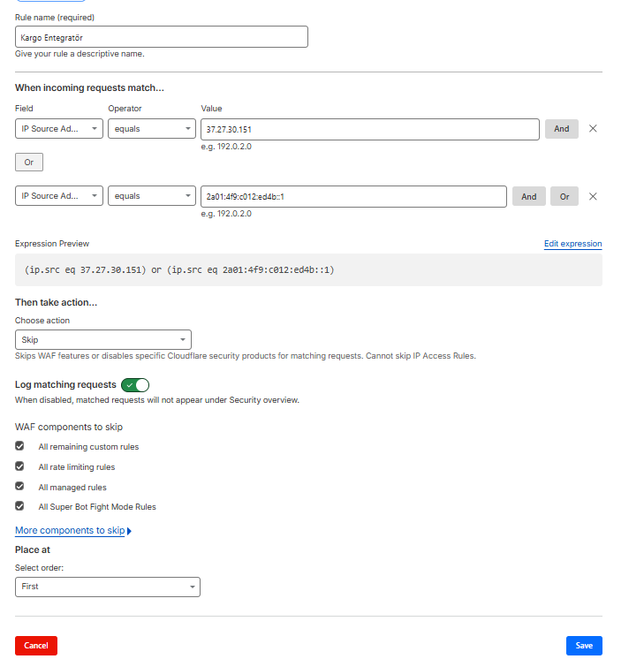Open the second row Operator dropdown
Viewport: 644px width, 659px height.
click(151, 196)
